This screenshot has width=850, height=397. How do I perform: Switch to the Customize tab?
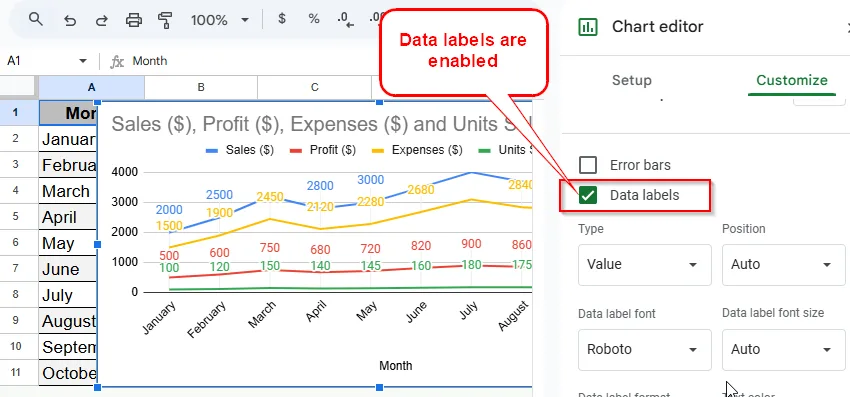coord(791,80)
